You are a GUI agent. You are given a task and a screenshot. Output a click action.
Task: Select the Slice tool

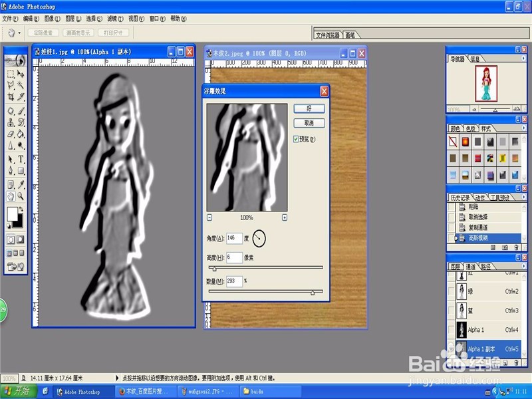point(21,96)
